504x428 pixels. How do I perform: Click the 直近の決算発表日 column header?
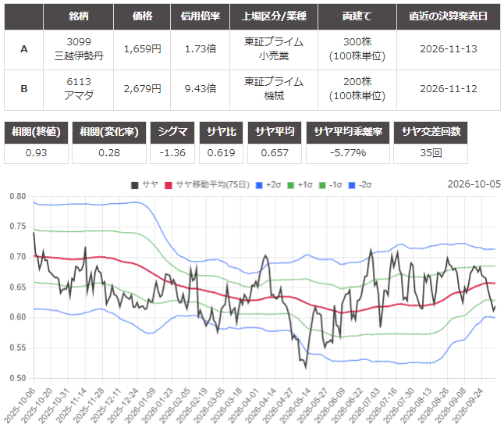click(449, 16)
